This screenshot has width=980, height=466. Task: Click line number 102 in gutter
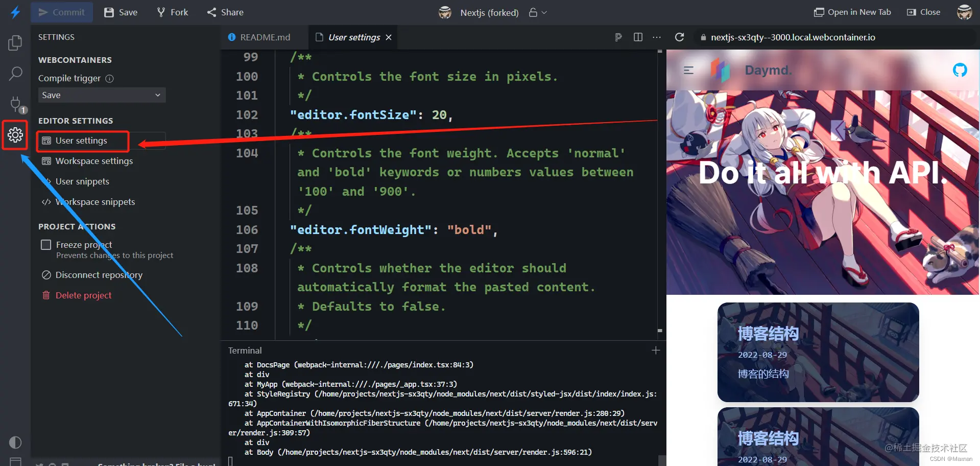(247, 115)
